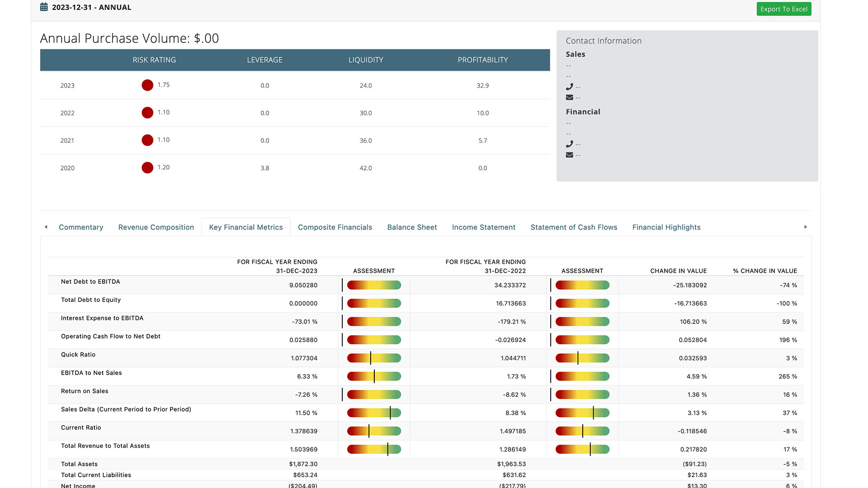Screen dimensions: 868x488
Task: Click the LIQUIDITY column header
Action: [365, 60]
